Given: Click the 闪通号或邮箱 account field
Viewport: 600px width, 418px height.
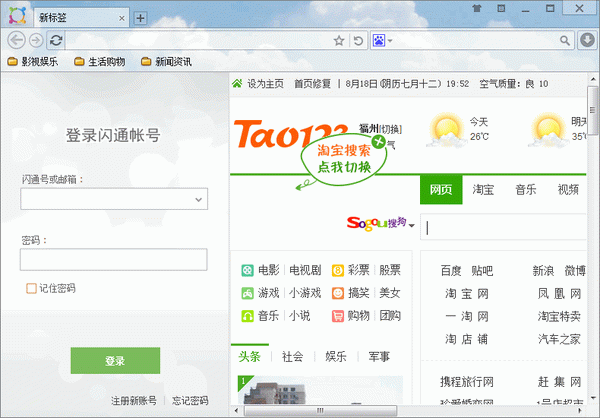Looking at the screenshot, I should (x=114, y=199).
